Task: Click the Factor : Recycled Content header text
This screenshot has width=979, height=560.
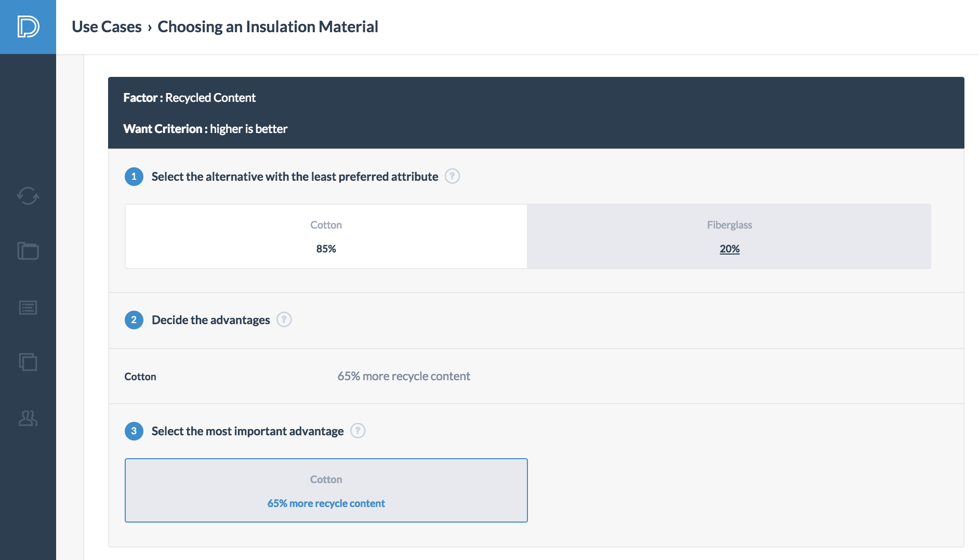Action: pos(190,98)
